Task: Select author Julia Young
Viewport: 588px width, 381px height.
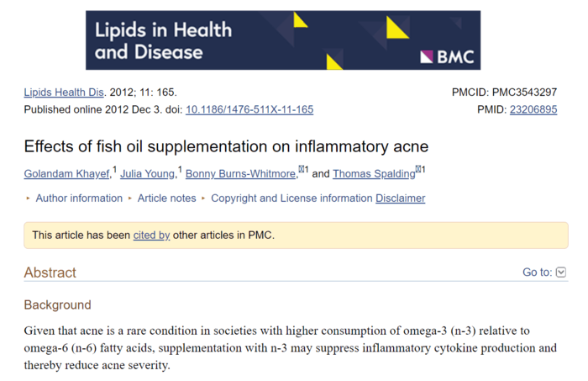Action: [x=148, y=174]
